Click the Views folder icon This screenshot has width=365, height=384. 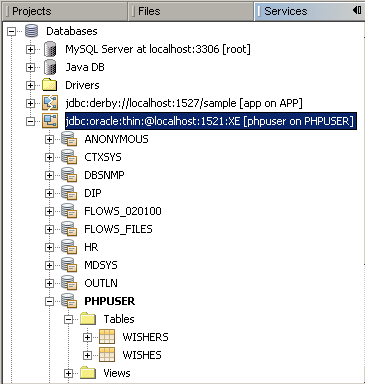88,373
